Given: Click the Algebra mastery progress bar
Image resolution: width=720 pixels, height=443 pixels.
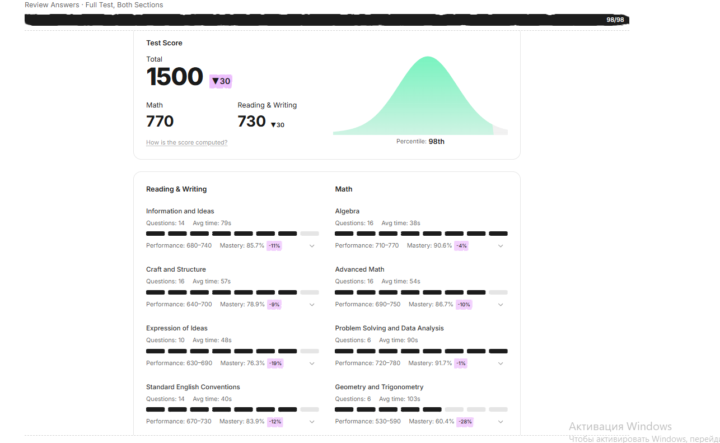Looking at the screenshot, I should click(421, 234).
